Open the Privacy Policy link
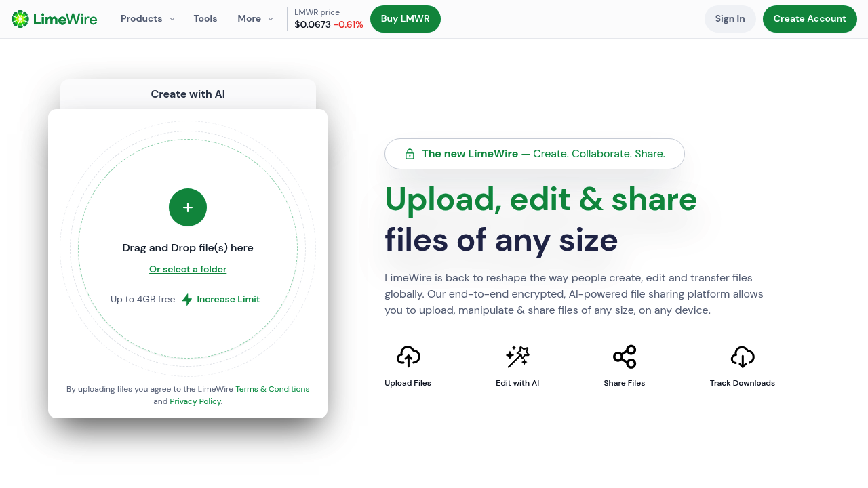 click(x=195, y=401)
